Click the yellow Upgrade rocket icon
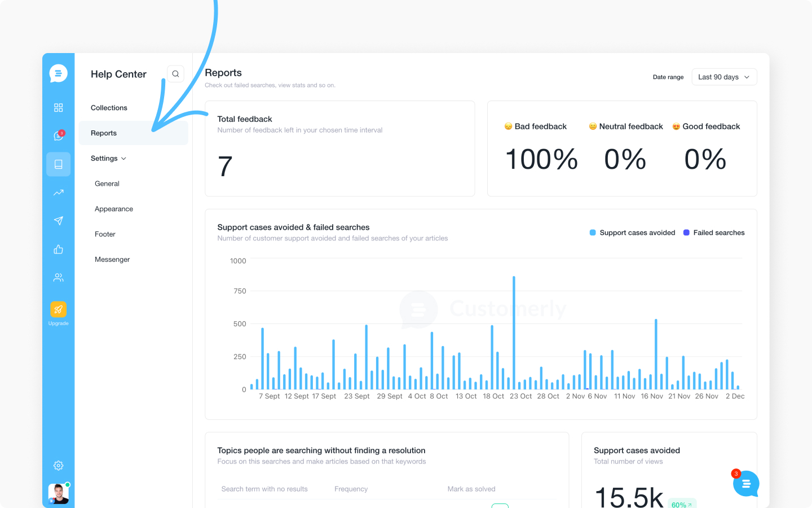This screenshot has height=508, width=812. 58,309
